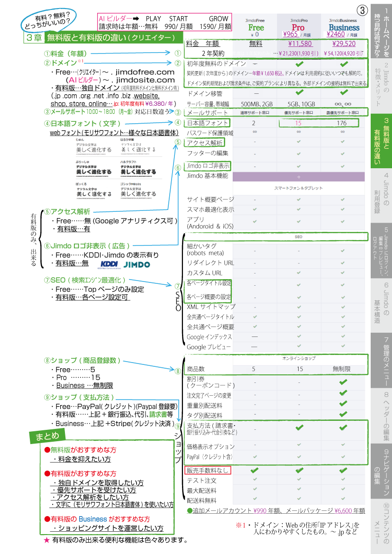Viewport: 392px width, 554px height.
Task: Click ショッピングサイトを運営したい方 summary line
Action: coord(108,528)
